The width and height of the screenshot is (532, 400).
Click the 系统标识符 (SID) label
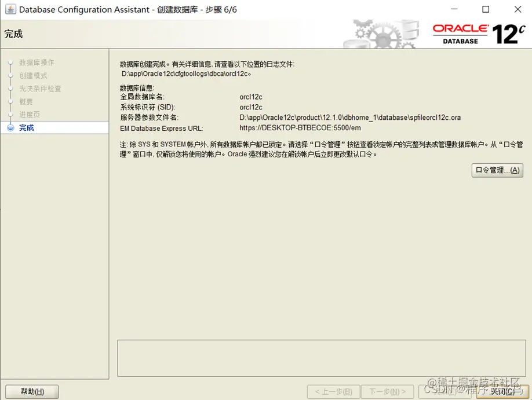(x=148, y=107)
